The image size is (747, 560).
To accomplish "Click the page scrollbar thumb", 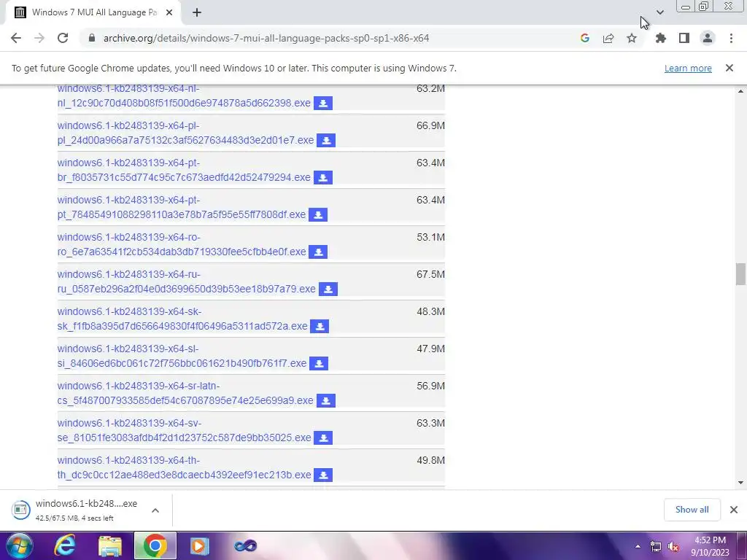I will pyautogui.click(x=740, y=274).
